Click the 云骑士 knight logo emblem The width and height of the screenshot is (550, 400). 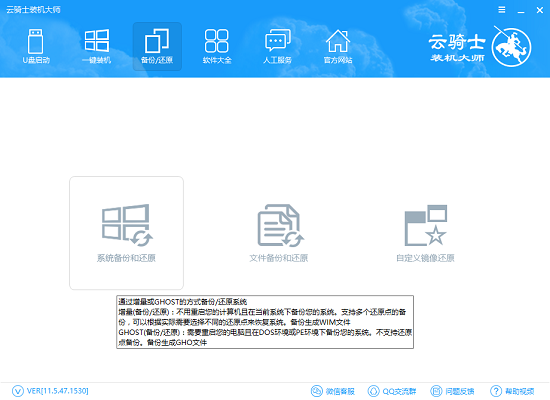click(x=511, y=46)
